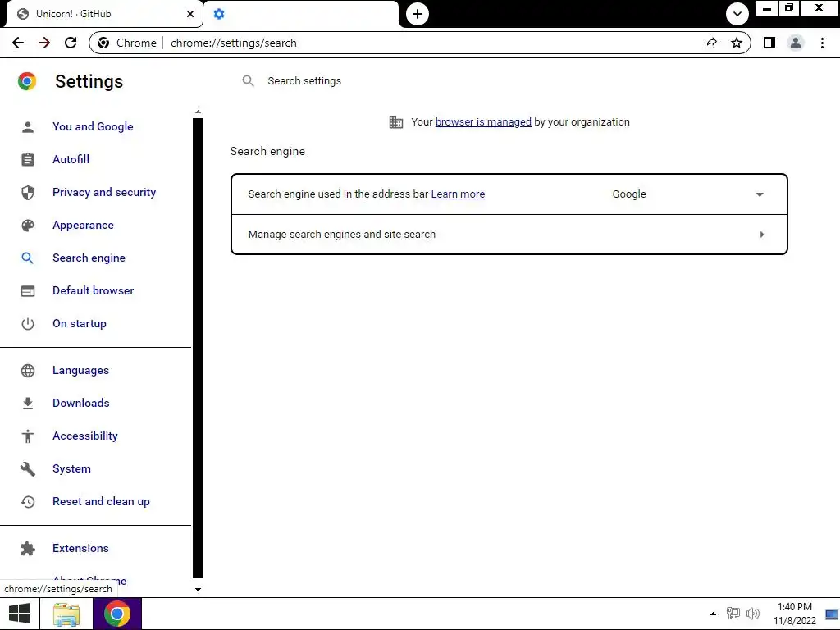840x630 pixels.
Task: Open the Windows Start menu
Action: click(20, 614)
